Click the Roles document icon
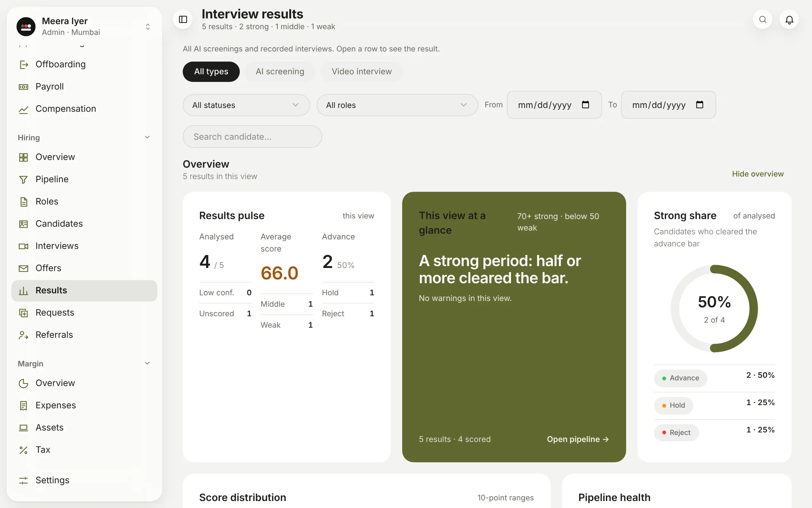 coord(23,202)
